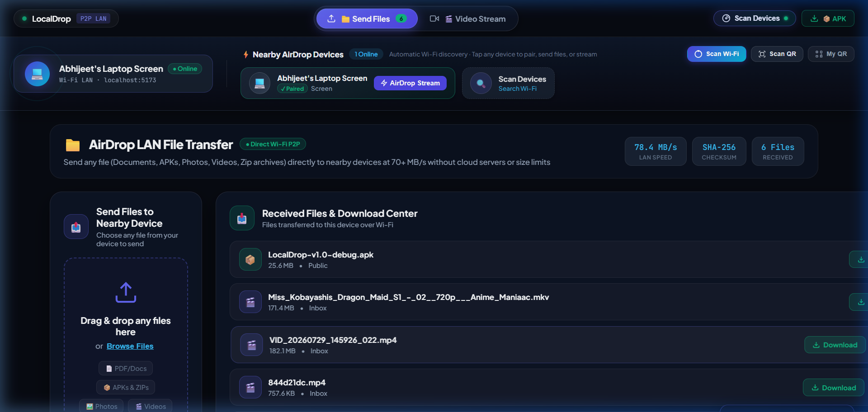The height and width of the screenshot is (412, 868).
Task: Download the 844d21dc.mp4 file
Action: [833, 388]
